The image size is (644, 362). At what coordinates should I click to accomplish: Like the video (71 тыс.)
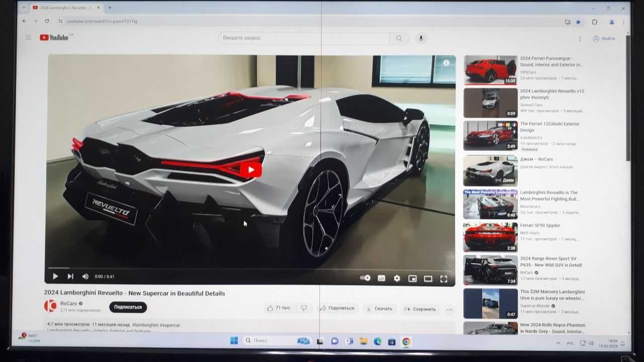pos(279,308)
